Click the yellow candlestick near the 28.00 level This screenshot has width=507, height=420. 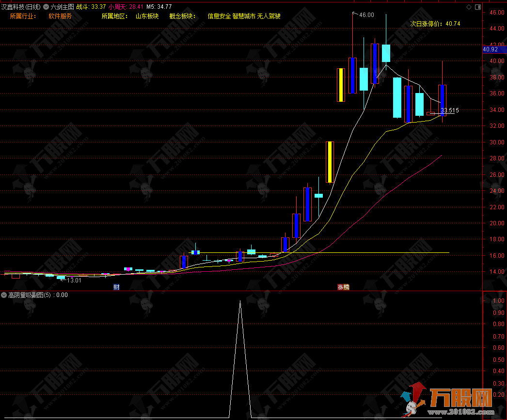(330, 162)
